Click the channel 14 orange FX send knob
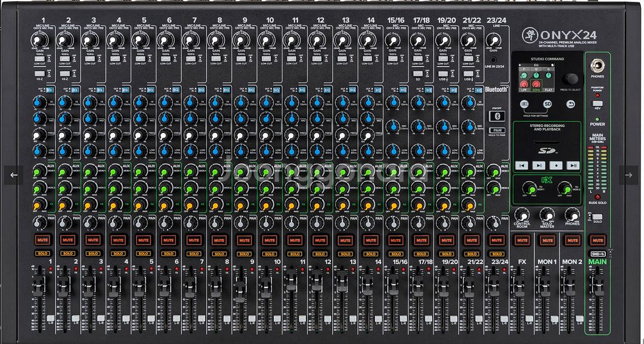 point(367,205)
